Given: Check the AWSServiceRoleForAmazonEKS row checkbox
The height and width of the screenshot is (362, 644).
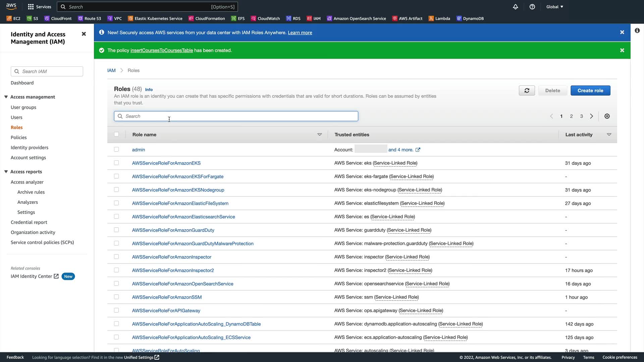Looking at the screenshot, I should click(116, 163).
